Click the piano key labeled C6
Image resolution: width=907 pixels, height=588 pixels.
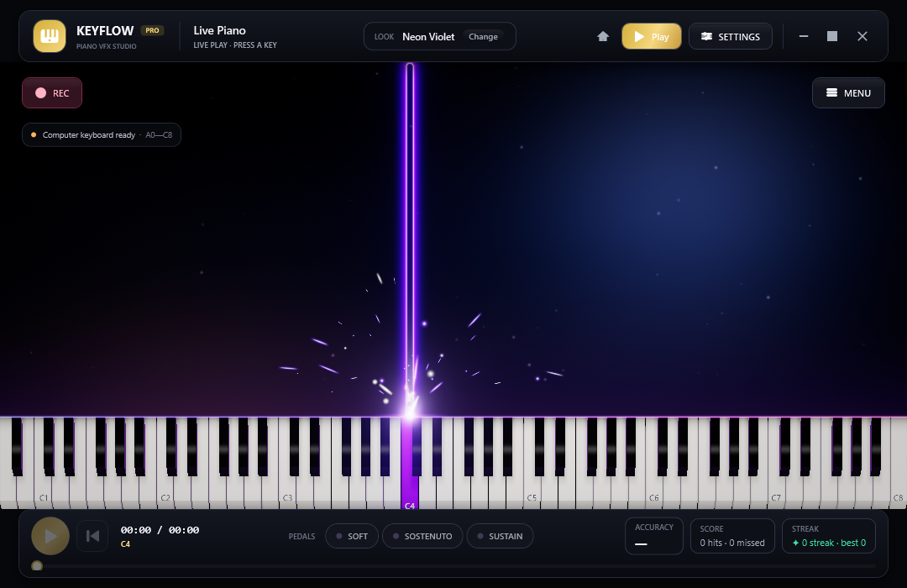point(654,489)
